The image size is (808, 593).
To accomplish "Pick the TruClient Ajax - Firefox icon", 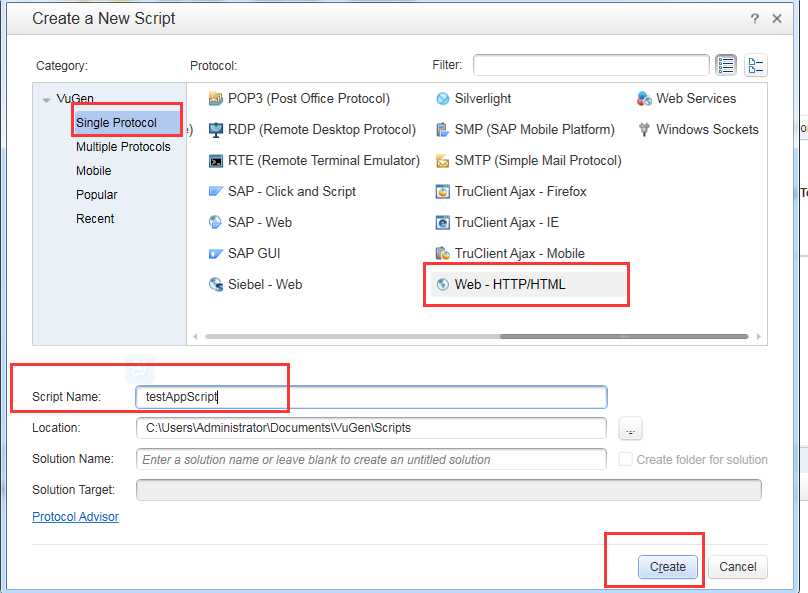I will pos(442,192).
